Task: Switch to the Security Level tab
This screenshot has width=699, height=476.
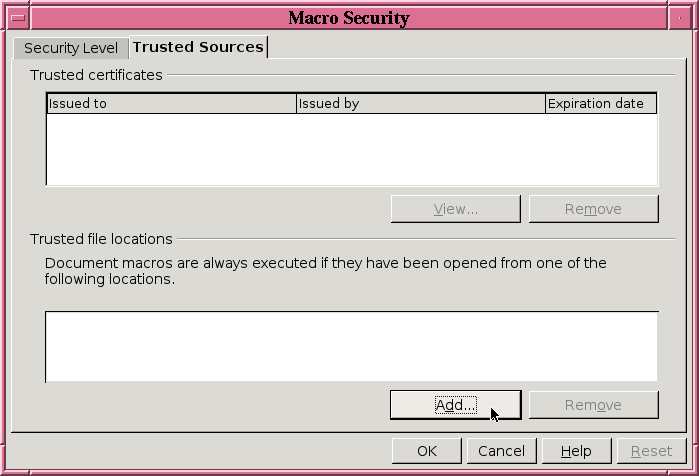Action: coord(71,48)
